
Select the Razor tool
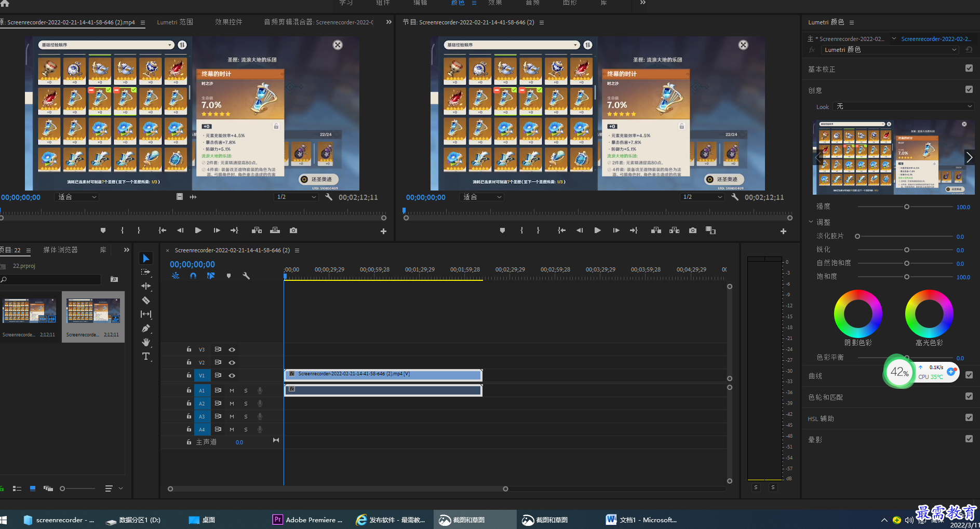pos(146,300)
